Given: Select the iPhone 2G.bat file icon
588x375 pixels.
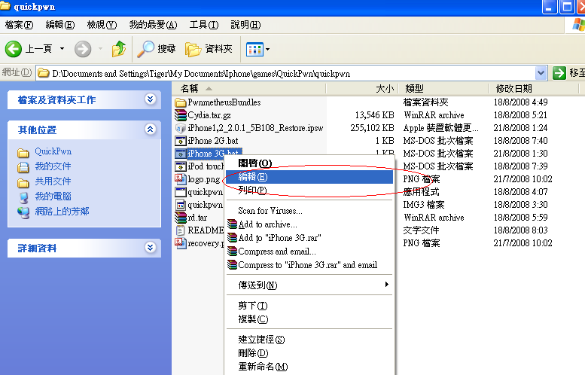Looking at the screenshot, I should pos(181,141).
